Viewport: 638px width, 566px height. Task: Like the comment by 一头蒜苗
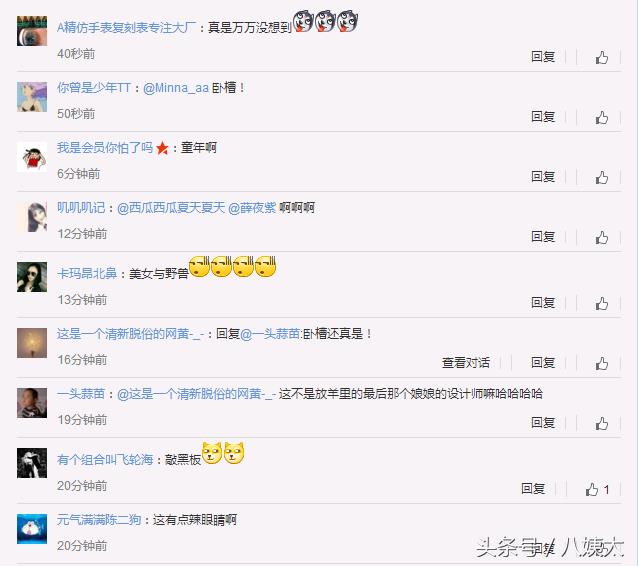(602, 423)
